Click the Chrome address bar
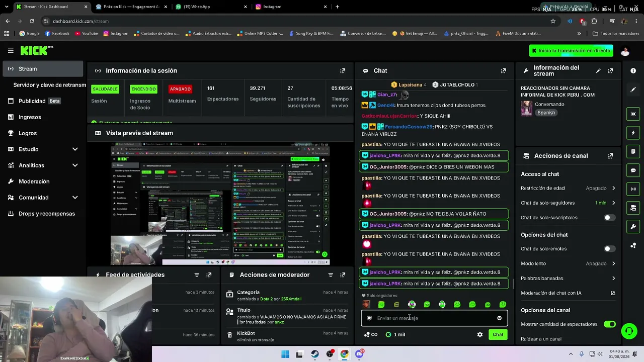This screenshot has width=644, height=362. point(297,21)
